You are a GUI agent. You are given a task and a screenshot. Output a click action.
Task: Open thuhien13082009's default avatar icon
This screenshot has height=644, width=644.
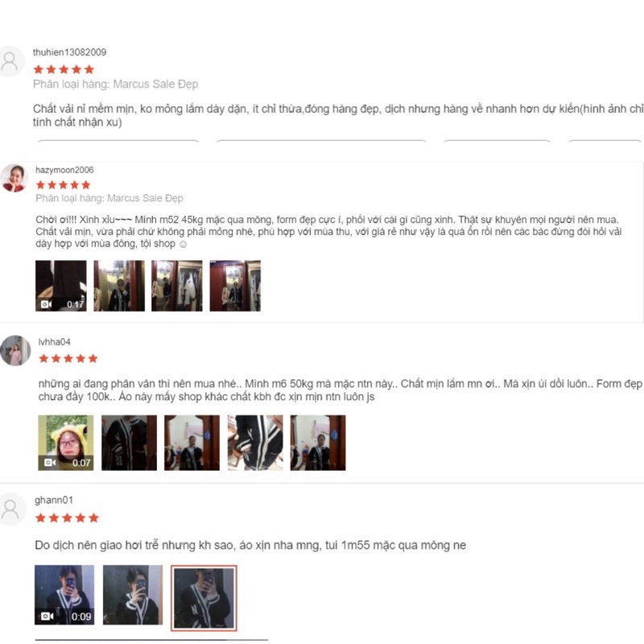pos(10,62)
